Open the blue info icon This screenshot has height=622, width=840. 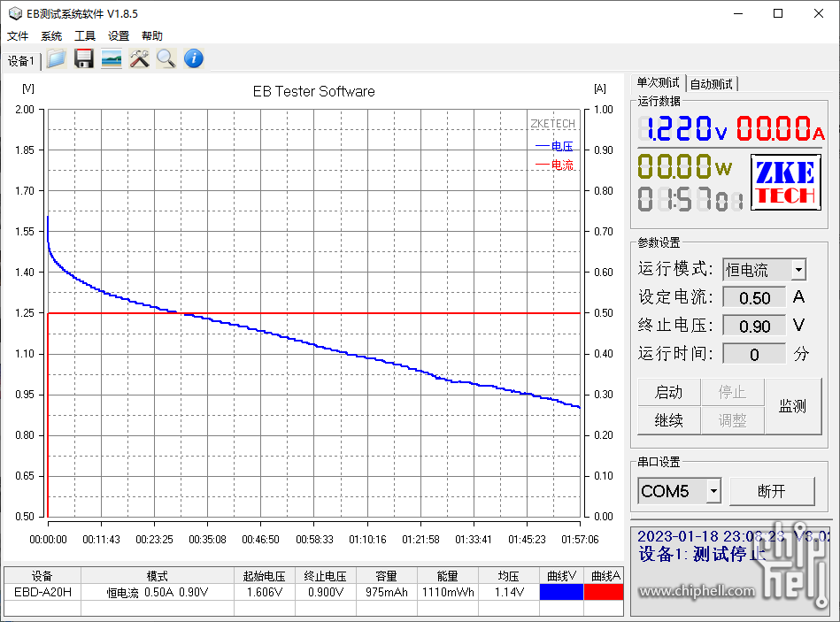click(x=194, y=58)
